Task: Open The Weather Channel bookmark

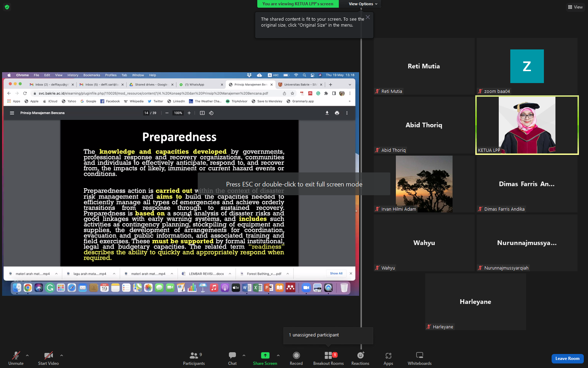Action: 205,101
